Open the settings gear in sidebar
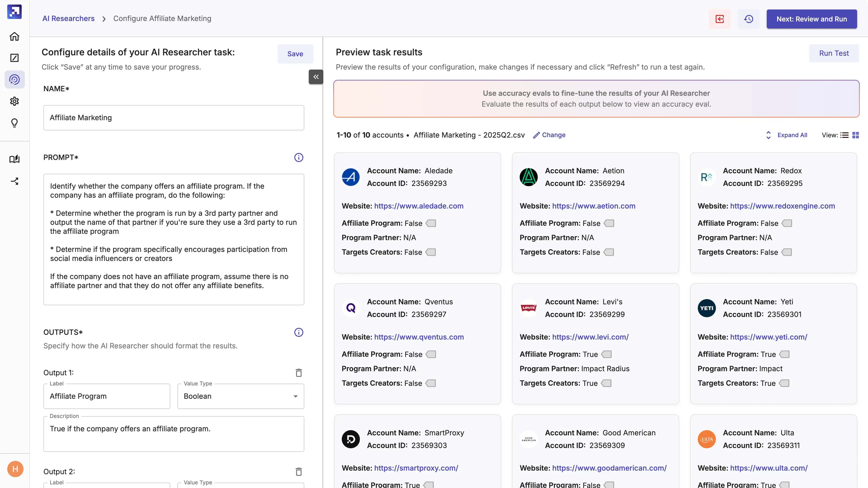The image size is (868, 488). tap(14, 101)
